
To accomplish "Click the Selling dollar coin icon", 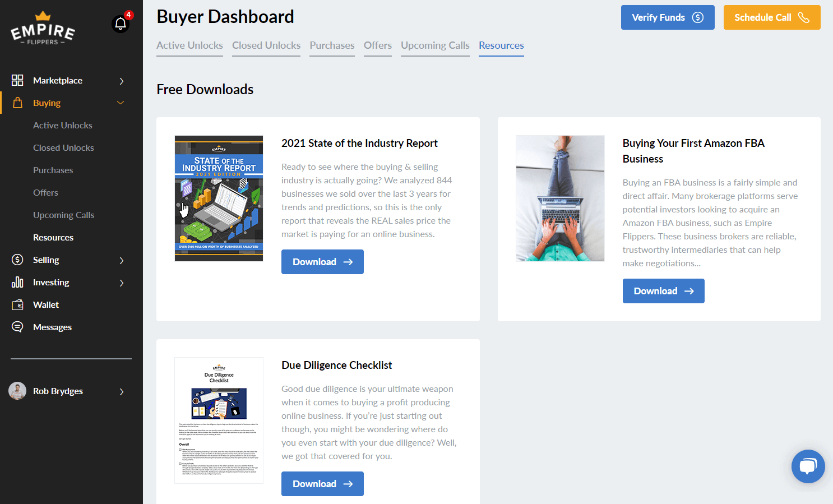I will point(17,260).
